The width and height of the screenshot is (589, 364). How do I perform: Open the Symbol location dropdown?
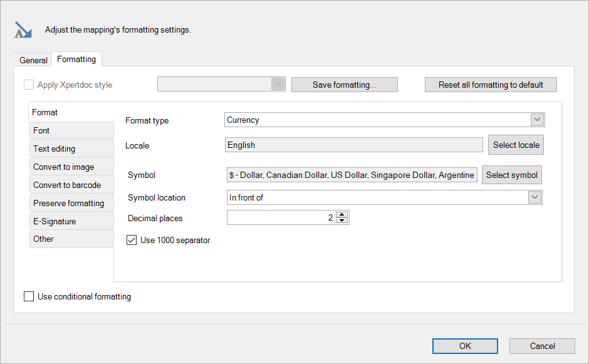click(x=534, y=197)
